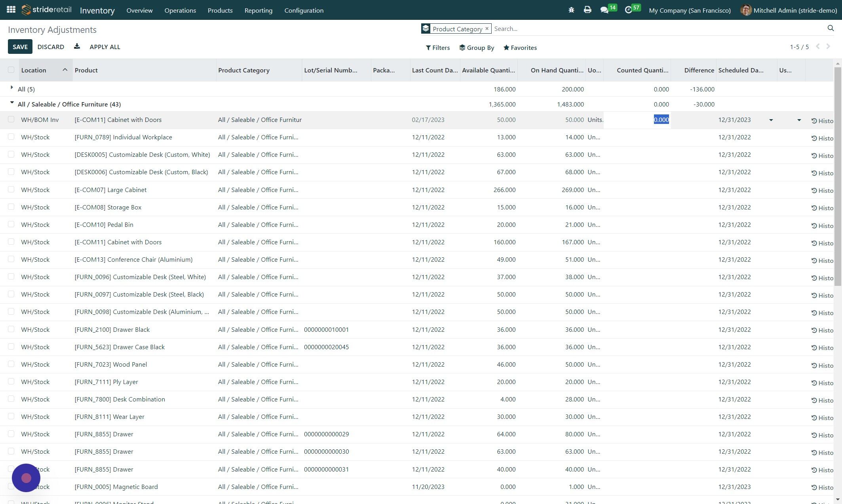Click the Apply All button

[x=105, y=47]
